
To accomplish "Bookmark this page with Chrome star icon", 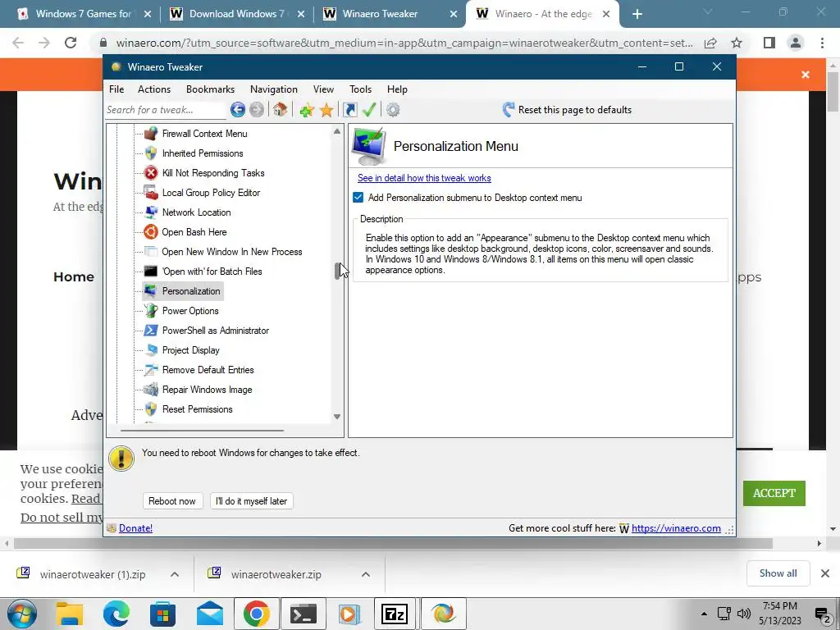I will 737,43.
